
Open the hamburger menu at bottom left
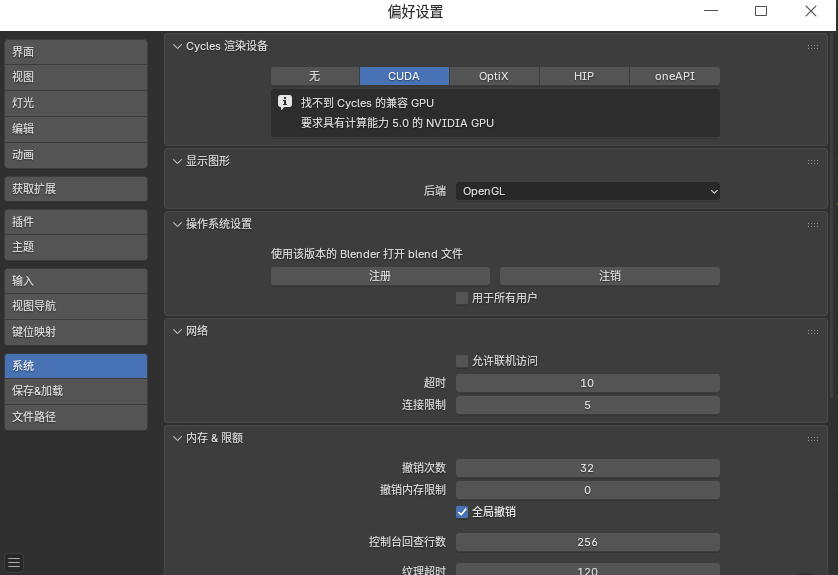click(x=14, y=562)
